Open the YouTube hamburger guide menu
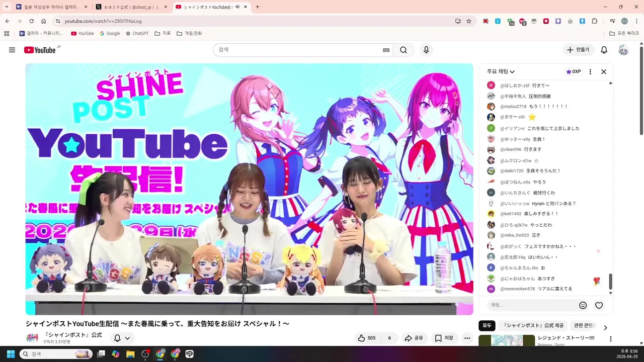 12,50
